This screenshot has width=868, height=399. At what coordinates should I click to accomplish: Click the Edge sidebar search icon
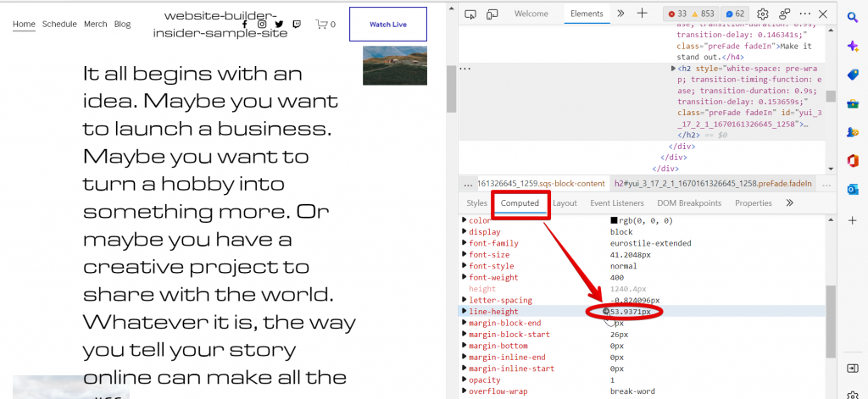coord(852,17)
